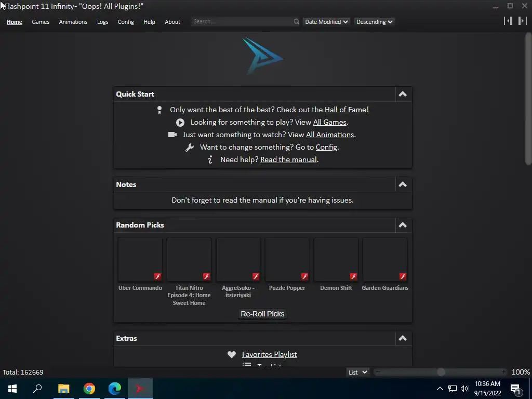Screen dimensions: 532x399
Task: Follow the Config link in Quick Start
Action: pyautogui.click(x=326, y=147)
